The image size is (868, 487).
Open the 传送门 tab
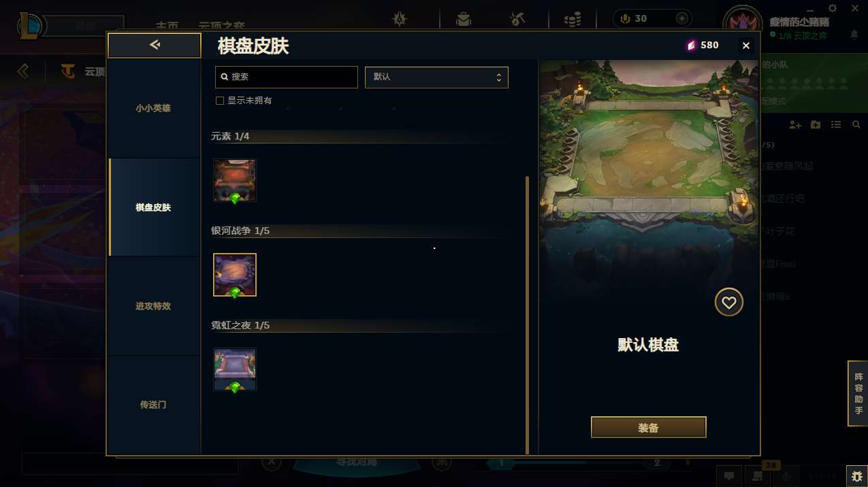click(x=153, y=405)
